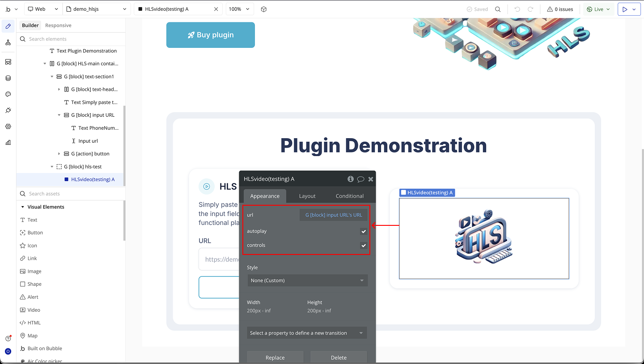Image resolution: width=644 pixels, height=364 pixels.
Task: Click the Delete button
Action: coord(339,357)
